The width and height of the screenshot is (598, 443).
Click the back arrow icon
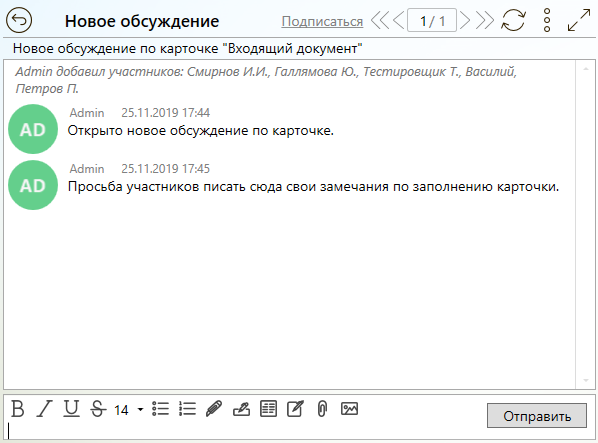[19, 20]
